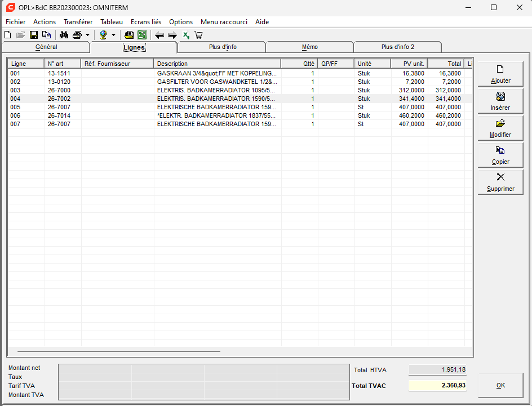Click the Total TVAC field 2.360,93
Screen dimensions: 532x406
point(438,385)
